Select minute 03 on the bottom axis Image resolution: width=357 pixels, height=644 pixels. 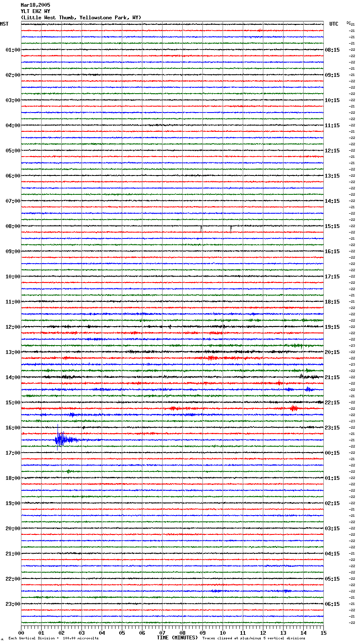click(x=81, y=633)
